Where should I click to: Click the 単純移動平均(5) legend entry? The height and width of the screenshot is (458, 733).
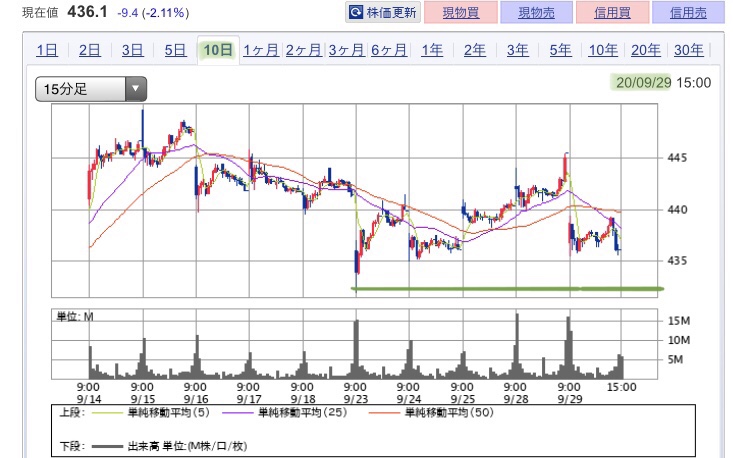point(151,412)
